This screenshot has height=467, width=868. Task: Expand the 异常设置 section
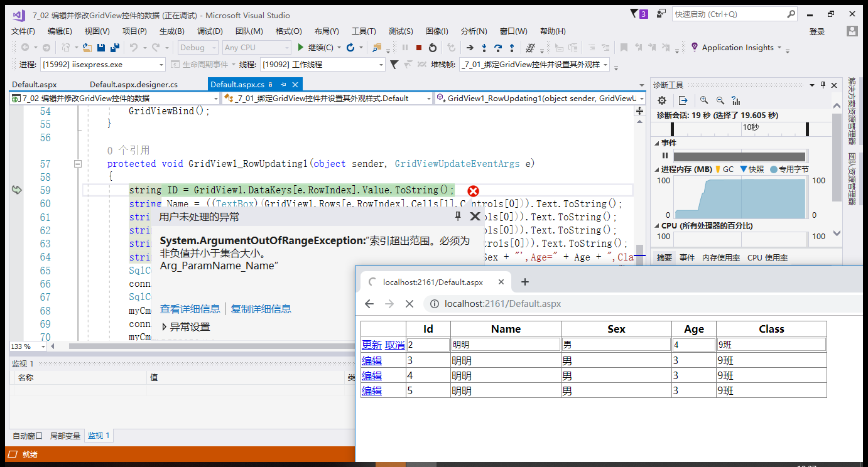(x=165, y=327)
